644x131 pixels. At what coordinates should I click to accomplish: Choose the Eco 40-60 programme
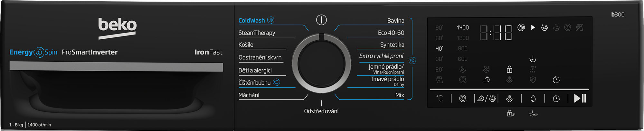pos(391,33)
